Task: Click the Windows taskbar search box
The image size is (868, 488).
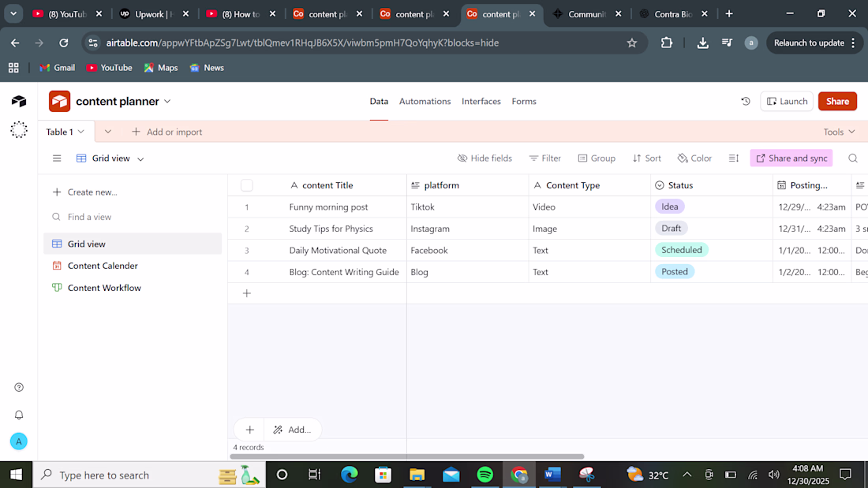Action: point(149,475)
